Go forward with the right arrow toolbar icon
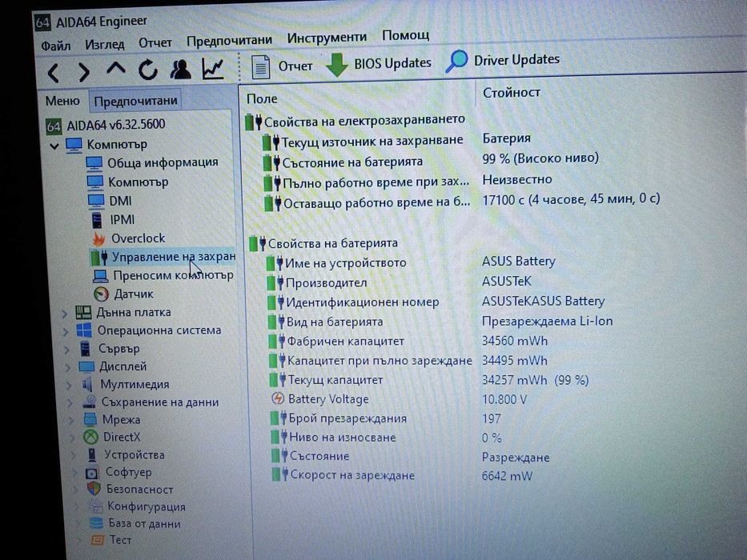The width and height of the screenshot is (747, 560). point(84,72)
